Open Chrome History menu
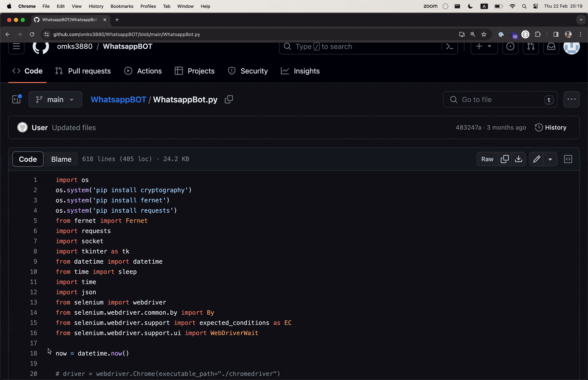The width and height of the screenshot is (588, 380). pos(96,6)
